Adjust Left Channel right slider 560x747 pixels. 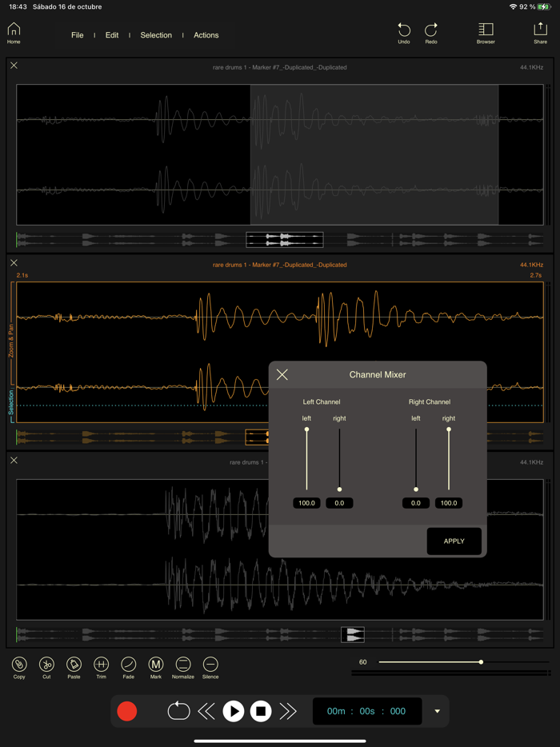coord(339,459)
